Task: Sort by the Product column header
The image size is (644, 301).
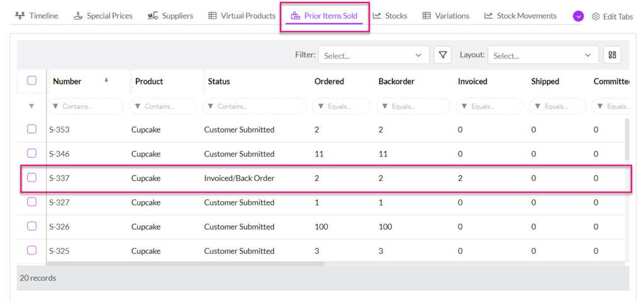Action: tap(149, 81)
